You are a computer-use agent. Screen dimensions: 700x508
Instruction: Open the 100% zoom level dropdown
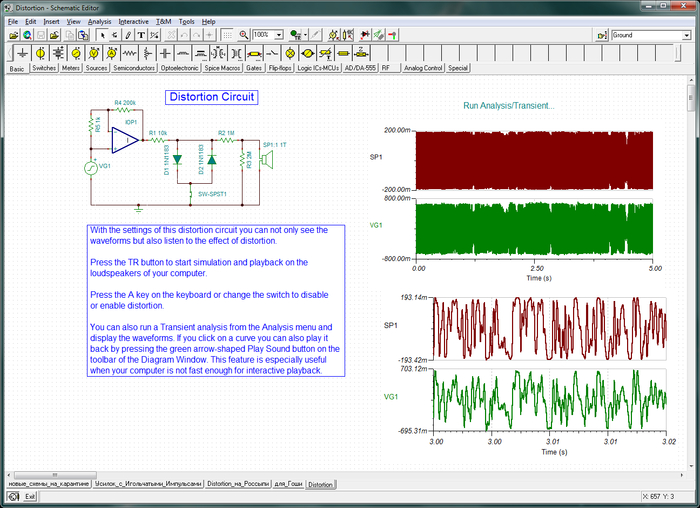277,34
